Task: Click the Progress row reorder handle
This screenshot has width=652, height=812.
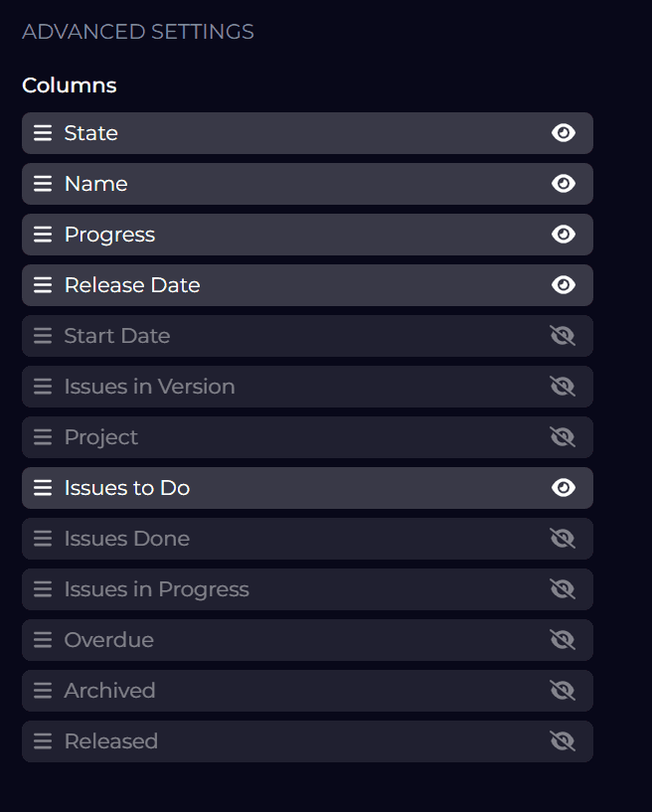Action: tap(43, 235)
